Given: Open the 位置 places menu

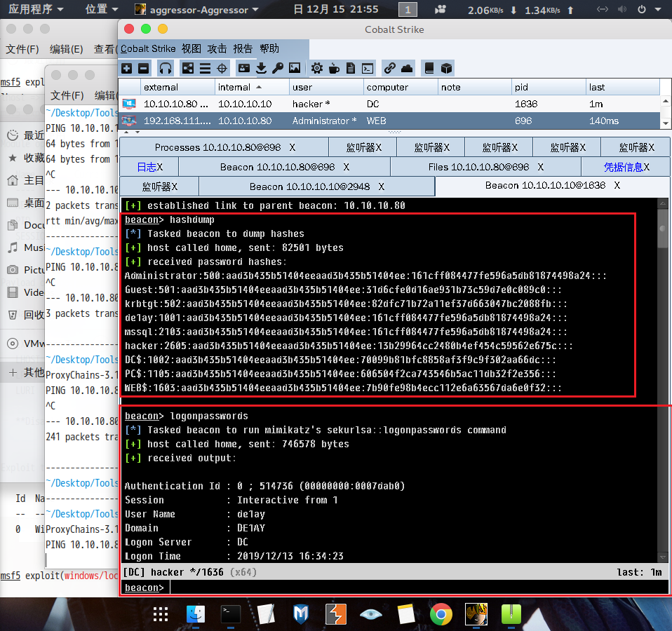Looking at the screenshot, I should 101,9.
